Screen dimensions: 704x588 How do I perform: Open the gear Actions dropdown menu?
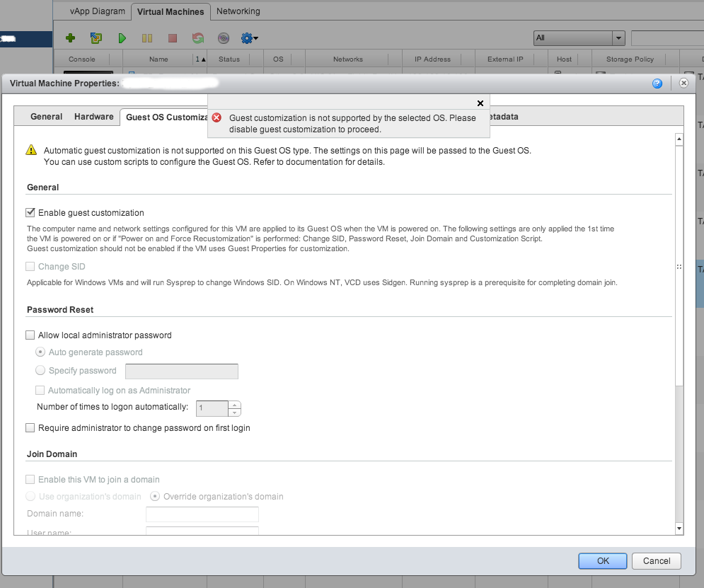[249, 38]
